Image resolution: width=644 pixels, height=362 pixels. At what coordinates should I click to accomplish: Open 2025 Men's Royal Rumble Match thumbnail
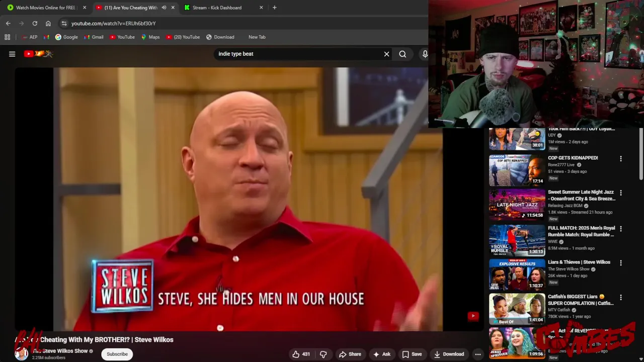(x=517, y=240)
